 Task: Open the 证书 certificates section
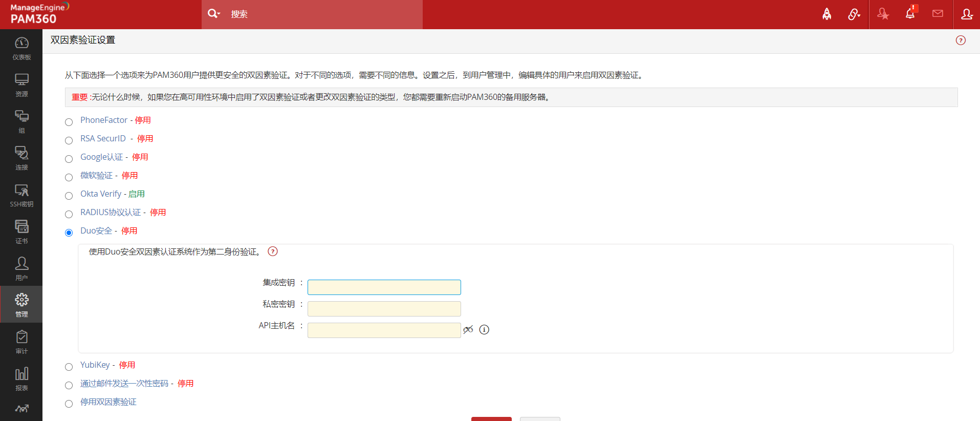[21, 232]
